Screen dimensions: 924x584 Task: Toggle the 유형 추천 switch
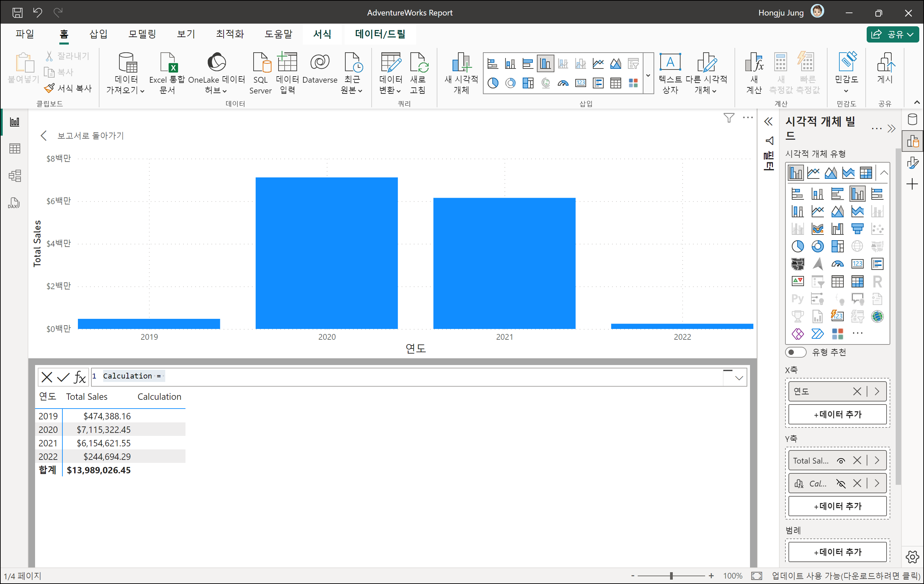click(796, 352)
